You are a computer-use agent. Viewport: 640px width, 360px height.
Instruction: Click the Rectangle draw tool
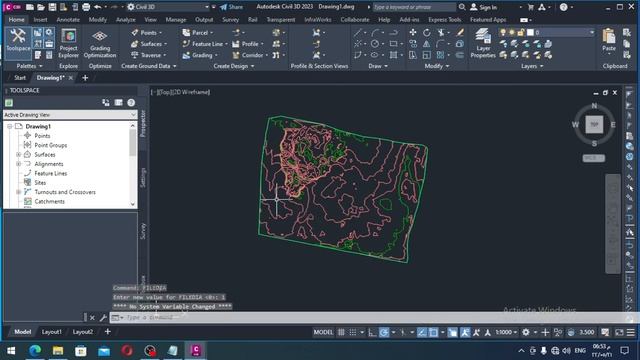[x=393, y=44]
